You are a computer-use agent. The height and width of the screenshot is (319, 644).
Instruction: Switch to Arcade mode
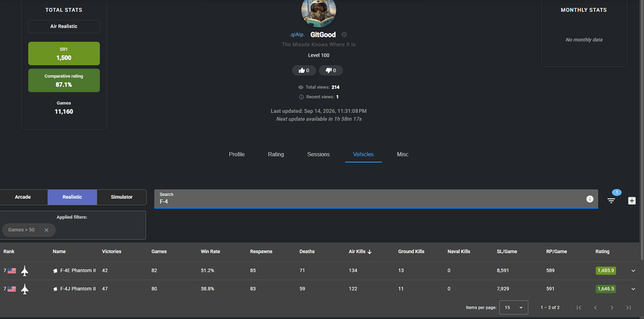click(23, 197)
